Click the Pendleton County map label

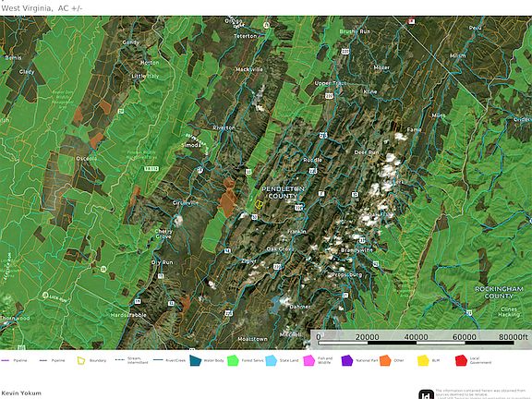click(283, 192)
